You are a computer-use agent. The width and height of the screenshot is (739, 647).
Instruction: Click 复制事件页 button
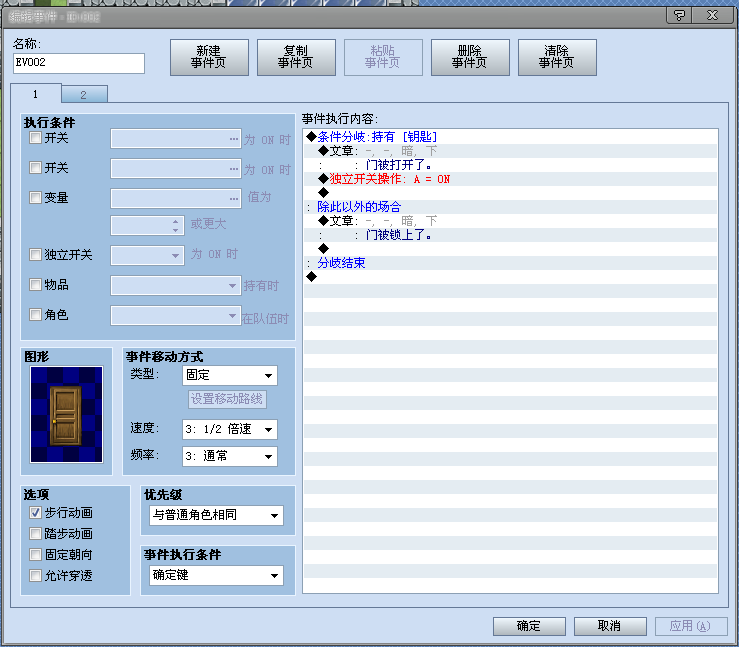tap(296, 57)
